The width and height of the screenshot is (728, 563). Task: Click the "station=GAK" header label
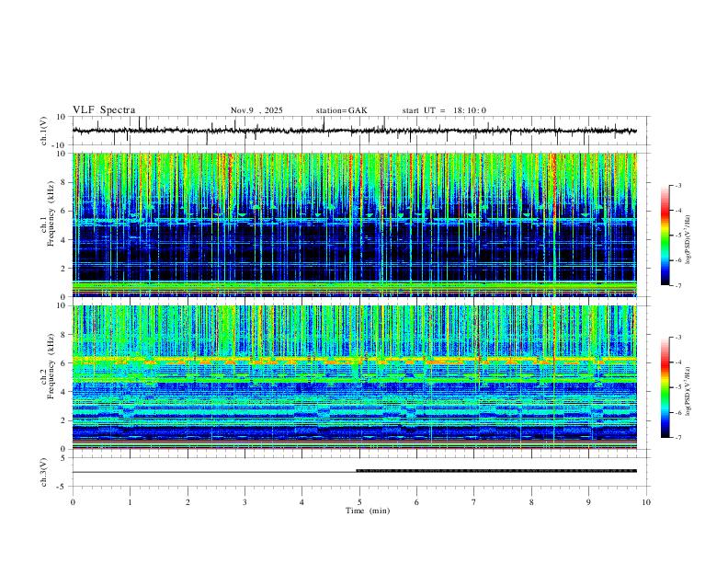point(341,110)
